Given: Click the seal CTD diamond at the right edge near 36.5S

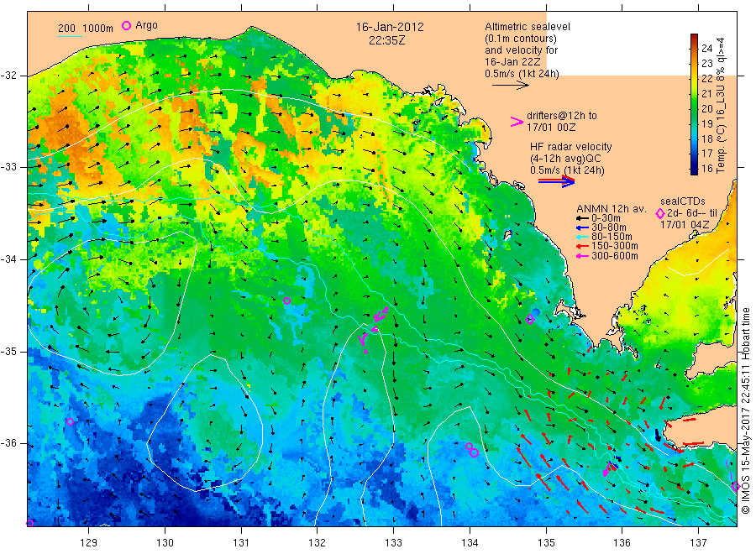Looking at the screenshot, I should tap(736, 486).
